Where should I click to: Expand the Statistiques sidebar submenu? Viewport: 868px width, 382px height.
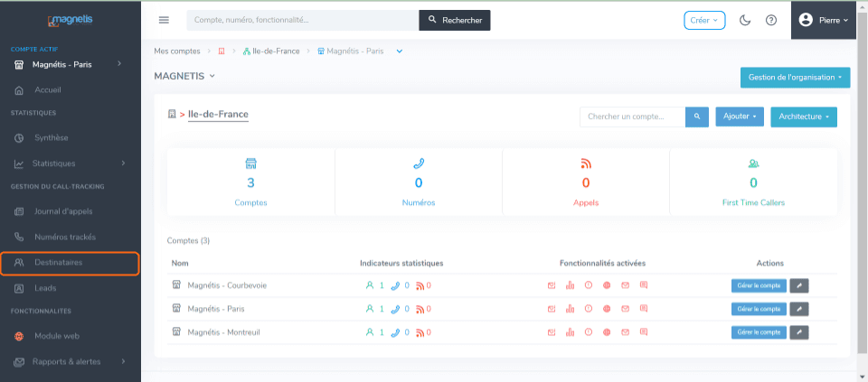pos(71,163)
